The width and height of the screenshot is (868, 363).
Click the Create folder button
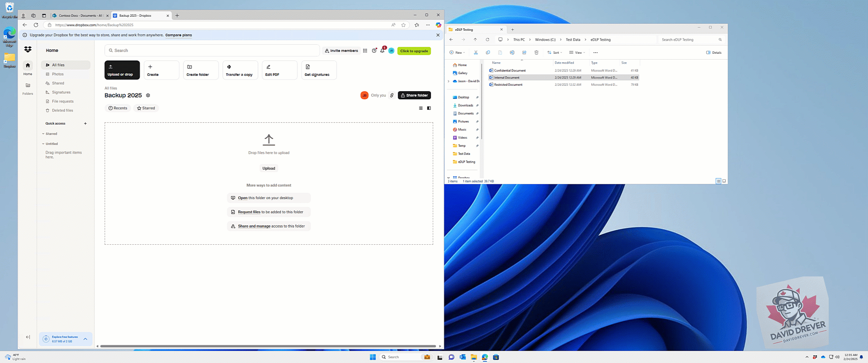(201, 70)
